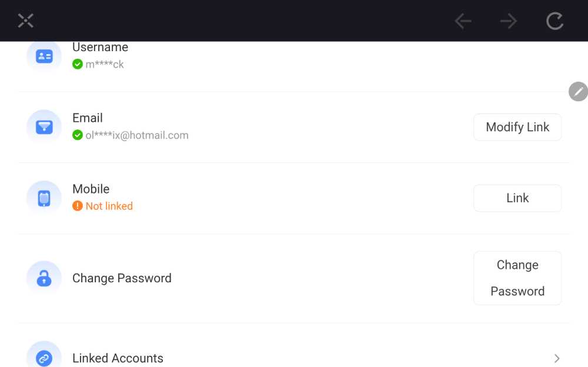This screenshot has height=367, width=588.
Task: Go back using the left arrow
Action: 463,21
